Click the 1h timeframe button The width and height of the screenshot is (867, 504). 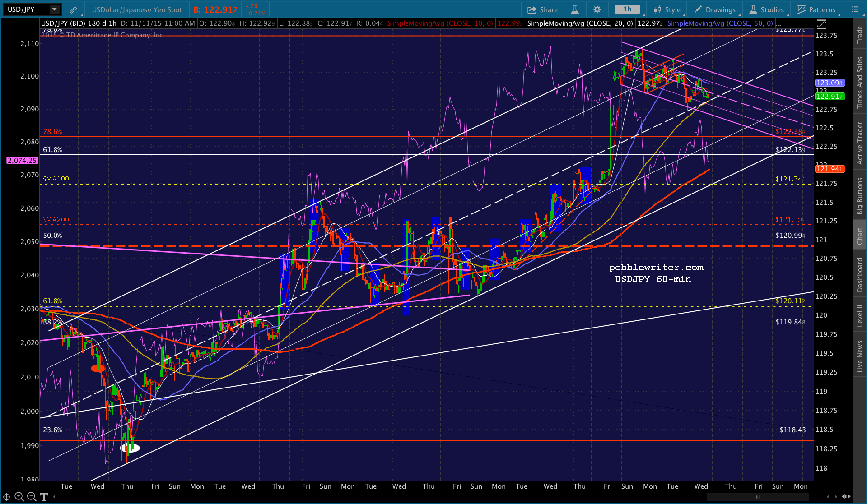(627, 9)
